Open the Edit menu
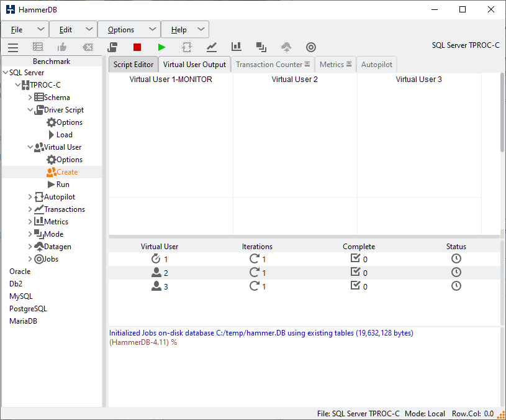Image resolution: width=506 pixels, height=420 pixels. coord(74,29)
